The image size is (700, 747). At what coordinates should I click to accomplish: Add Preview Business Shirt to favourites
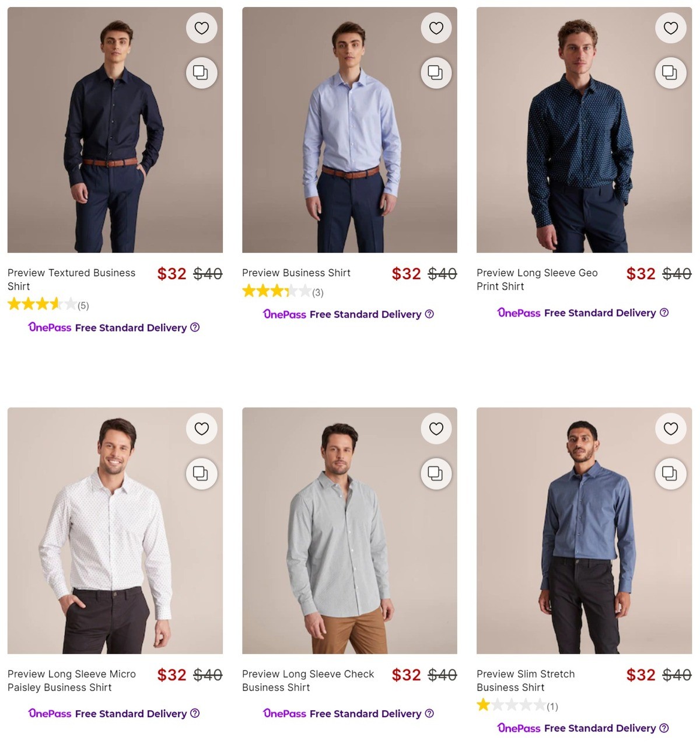pos(436,27)
